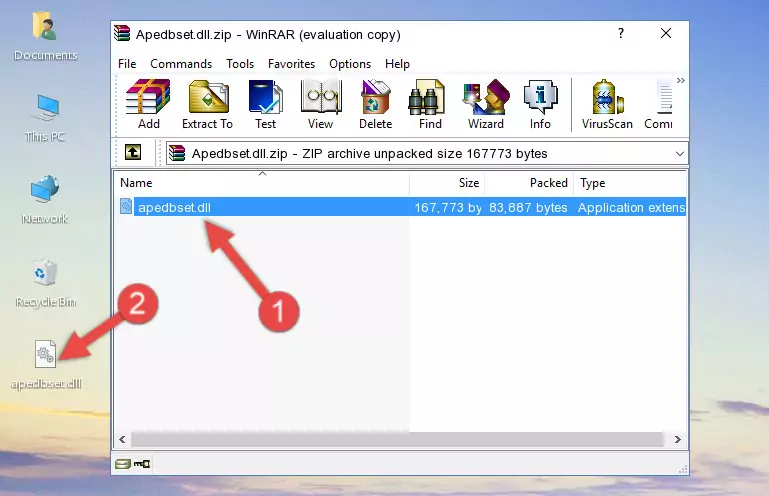Click the horizontal scrollbar left arrow
This screenshot has height=496, width=769.
point(122,440)
